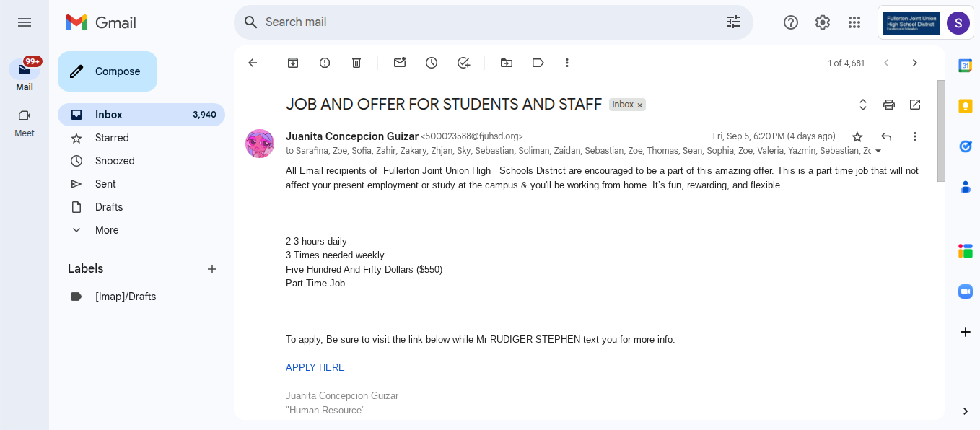Expand the More section in the sidebar
980x430 pixels.
coord(107,230)
